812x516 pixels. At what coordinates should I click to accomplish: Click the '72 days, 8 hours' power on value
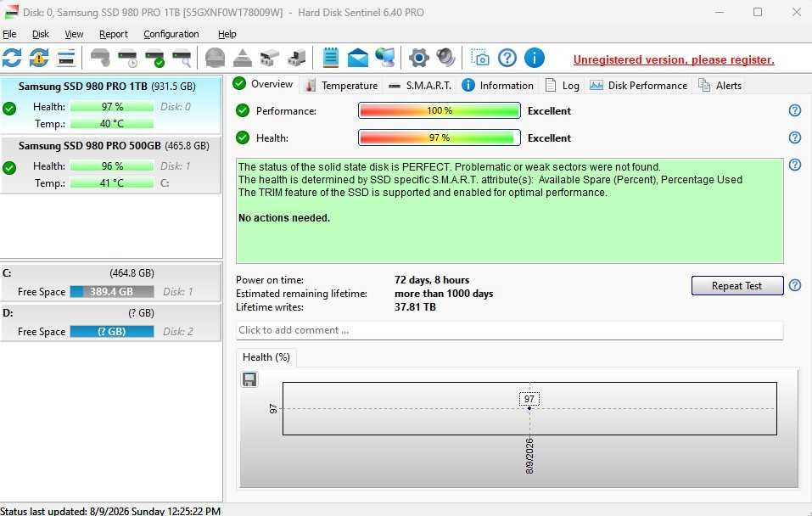pyautogui.click(x=432, y=280)
